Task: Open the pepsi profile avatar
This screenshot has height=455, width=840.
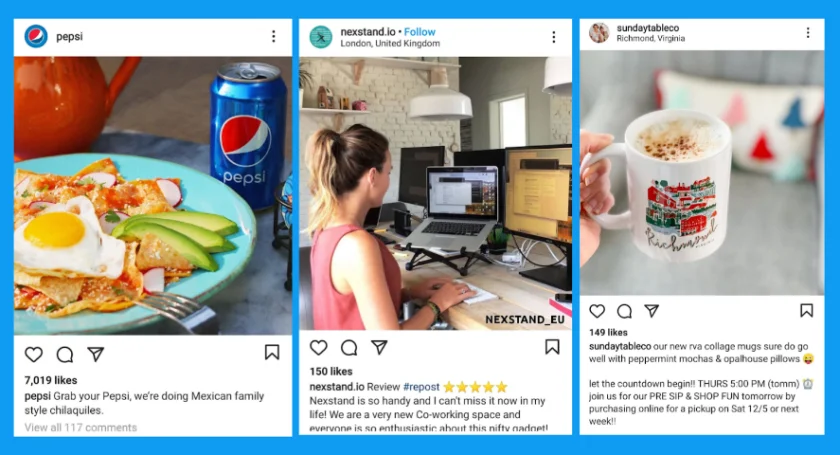Action: (36, 36)
